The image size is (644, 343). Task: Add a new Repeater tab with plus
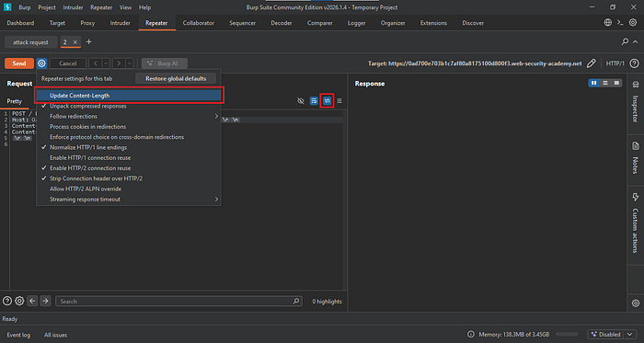88,42
